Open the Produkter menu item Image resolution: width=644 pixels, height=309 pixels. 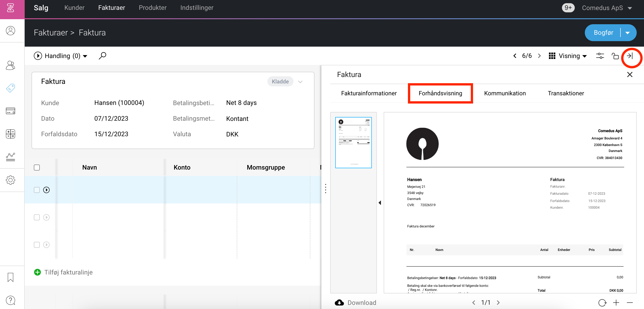(152, 8)
